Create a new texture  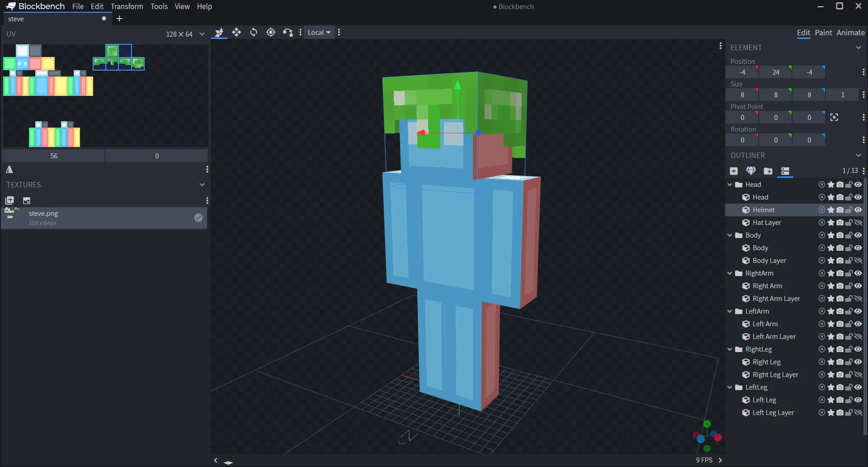click(x=9, y=200)
